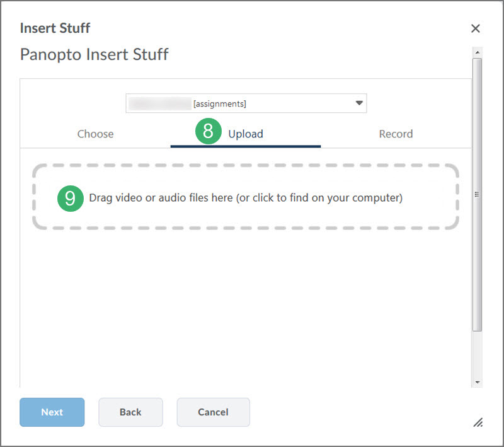This screenshot has width=504, height=447.
Task: Click the Panopto Insert Stuff heading
Action: (94, 54)
